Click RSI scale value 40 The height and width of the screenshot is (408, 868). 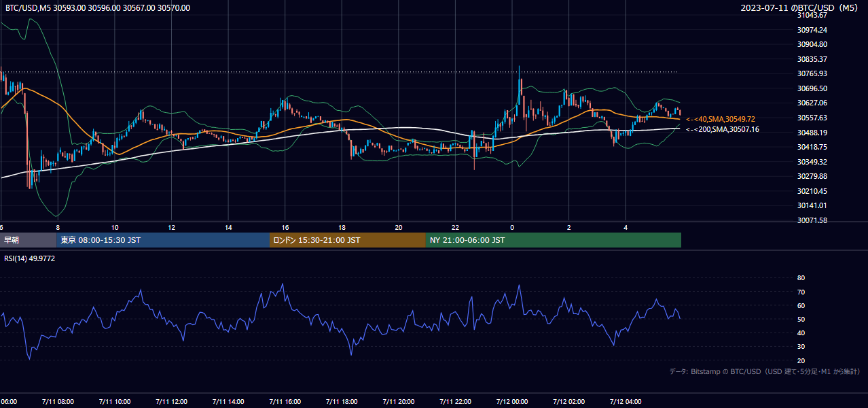(x=801, y=333)
